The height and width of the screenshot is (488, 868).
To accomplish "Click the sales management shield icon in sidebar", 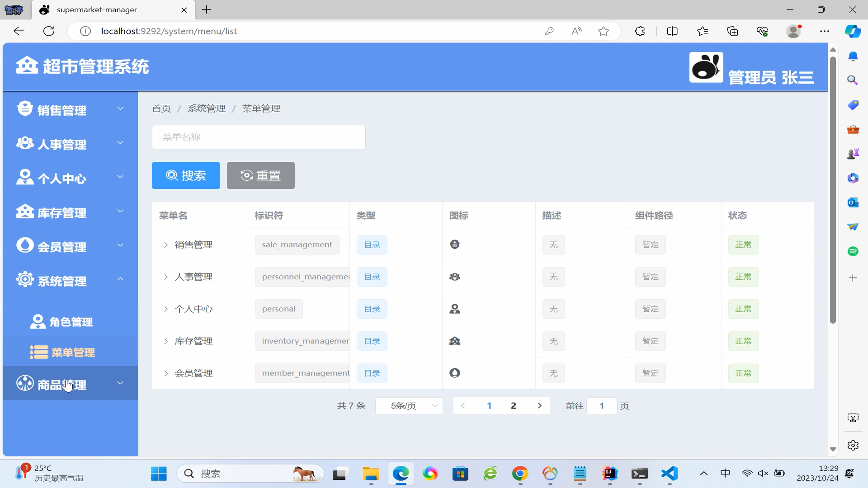I will point(25,108).
